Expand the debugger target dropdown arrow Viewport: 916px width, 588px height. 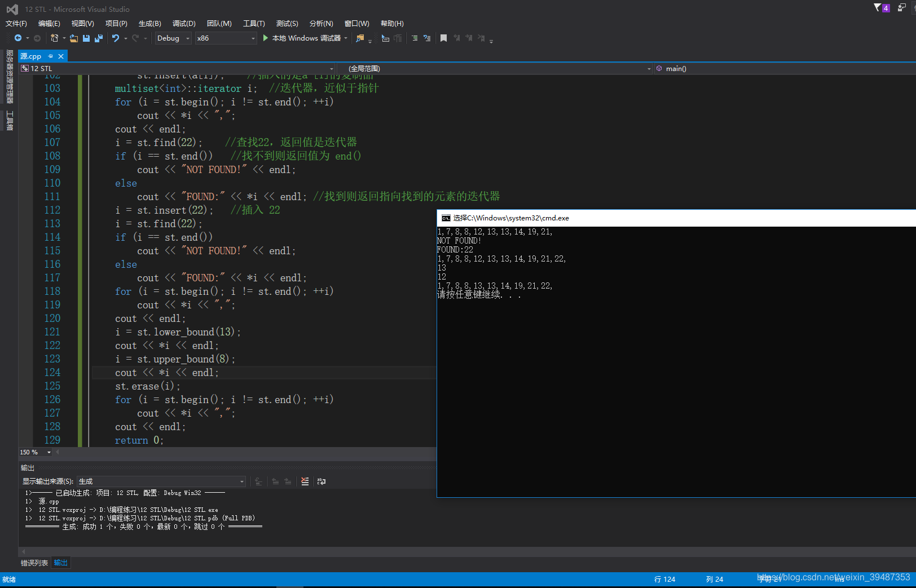click(x=346, y=38)
